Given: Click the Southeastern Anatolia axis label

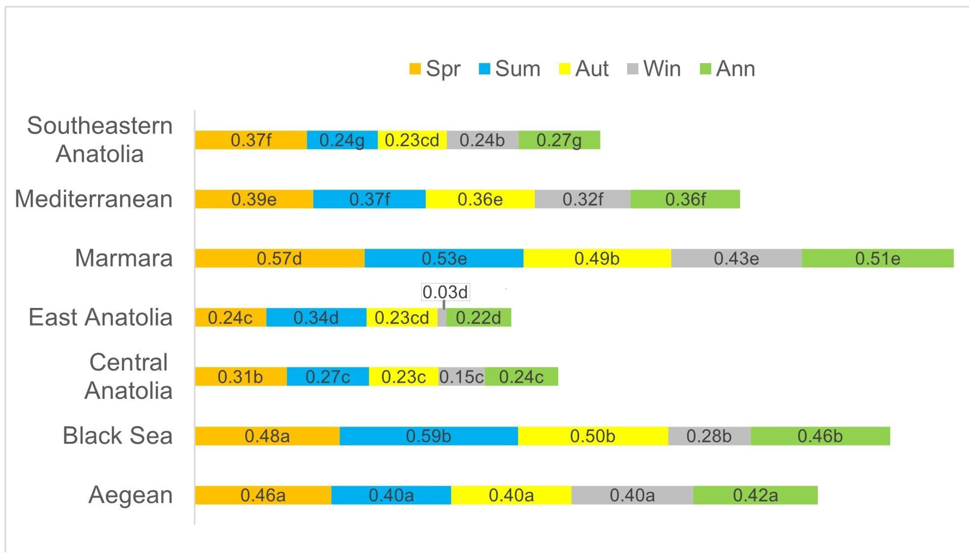Looking at the screenshot, I should tap(100, 140).
